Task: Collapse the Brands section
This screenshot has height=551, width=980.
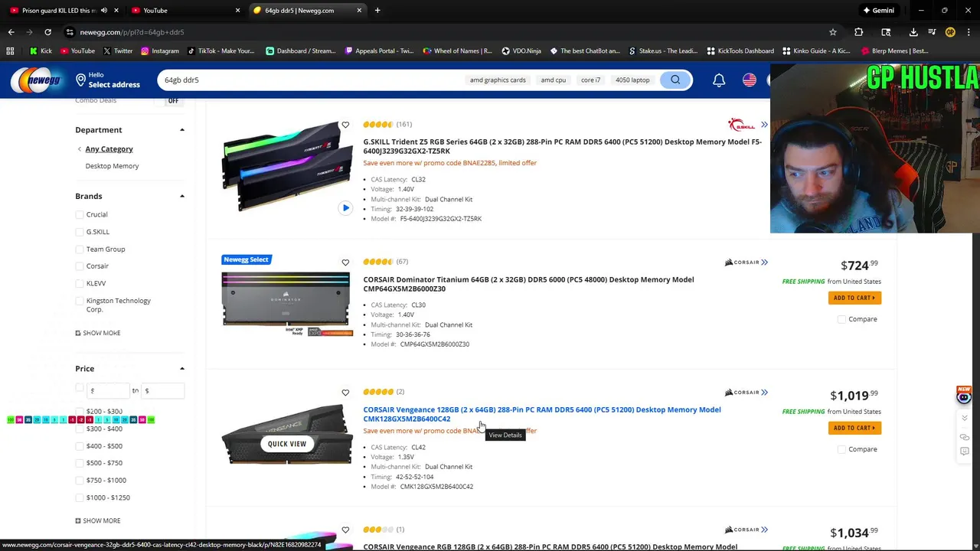Action: (x=182, y=197)
